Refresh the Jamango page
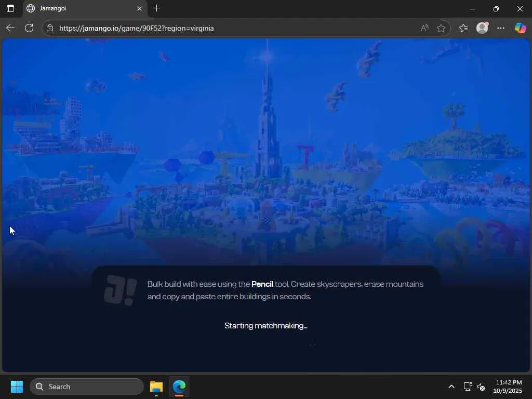 29,28
